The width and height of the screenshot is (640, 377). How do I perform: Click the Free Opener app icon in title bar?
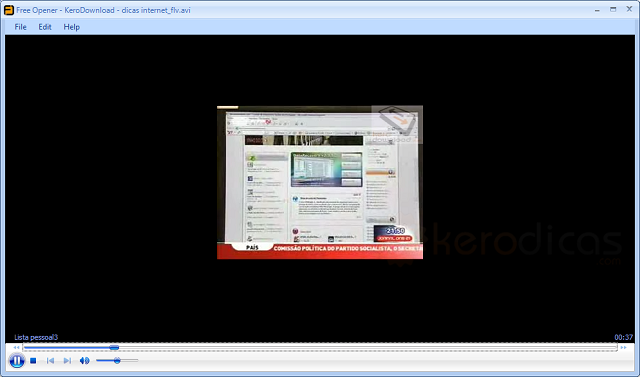click(x=9, y=10)
